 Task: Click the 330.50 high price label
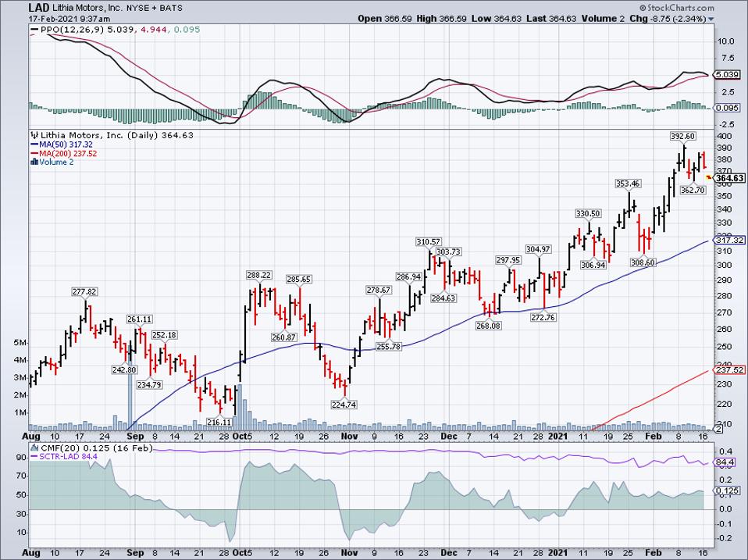pos(588,214)
